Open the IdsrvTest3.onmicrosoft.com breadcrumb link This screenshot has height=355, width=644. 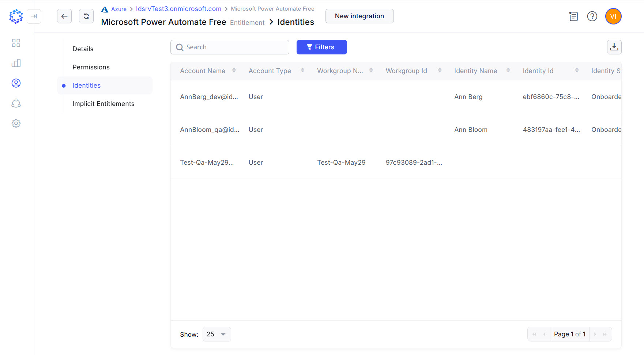(179, 8)
